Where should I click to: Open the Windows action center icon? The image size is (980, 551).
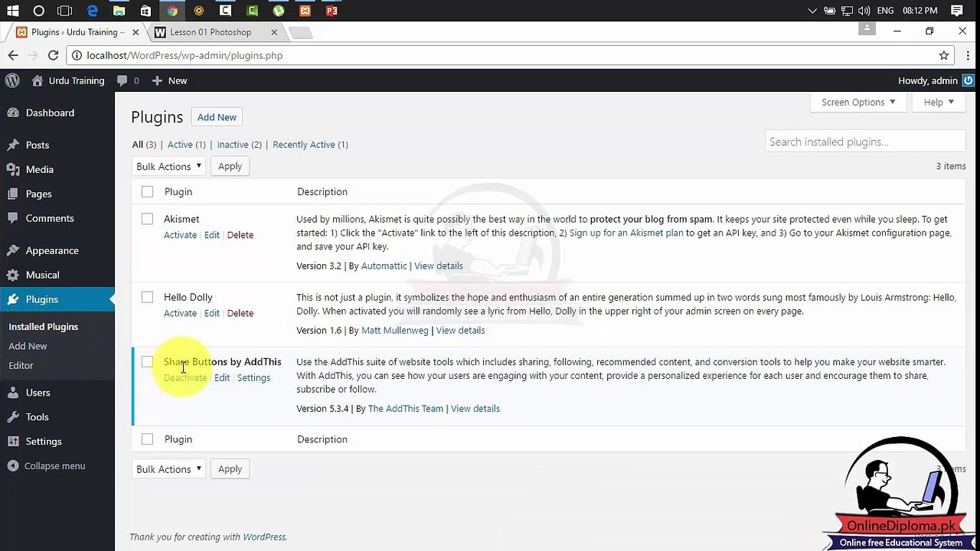tap(957, 11)
